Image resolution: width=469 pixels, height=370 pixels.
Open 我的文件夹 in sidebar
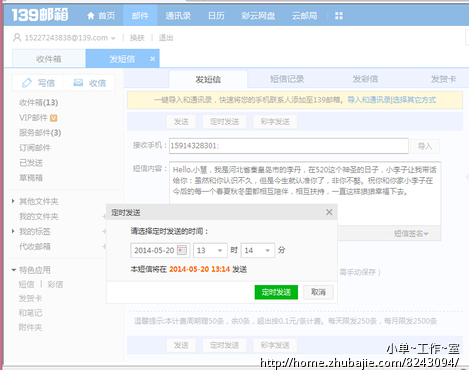(x=39, y=216)
